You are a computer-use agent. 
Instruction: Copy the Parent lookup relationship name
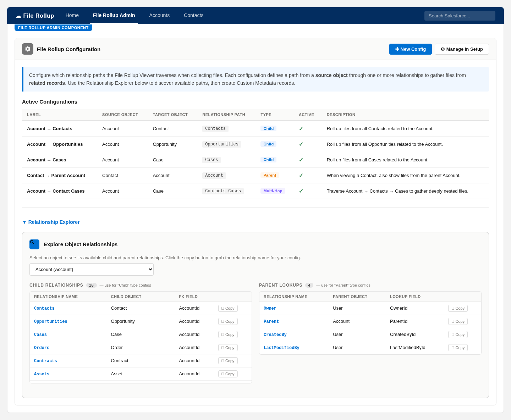coord(458,321)
